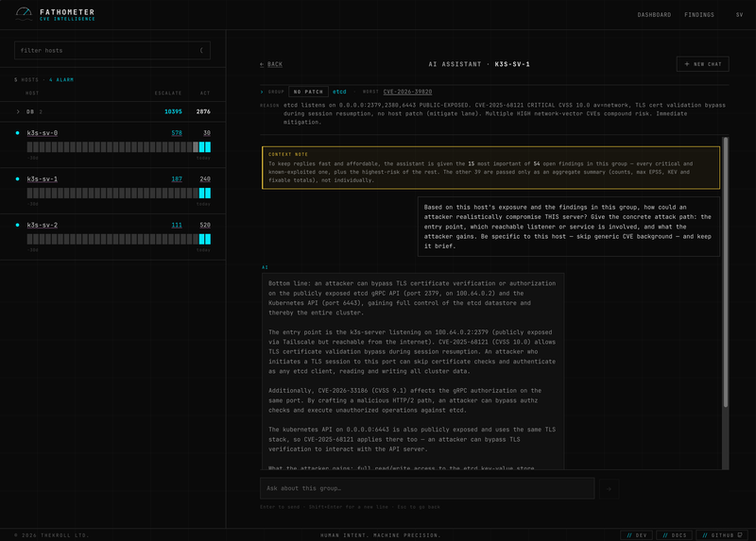Click the '4 ALARM' indicator

(x=61, y=80)
